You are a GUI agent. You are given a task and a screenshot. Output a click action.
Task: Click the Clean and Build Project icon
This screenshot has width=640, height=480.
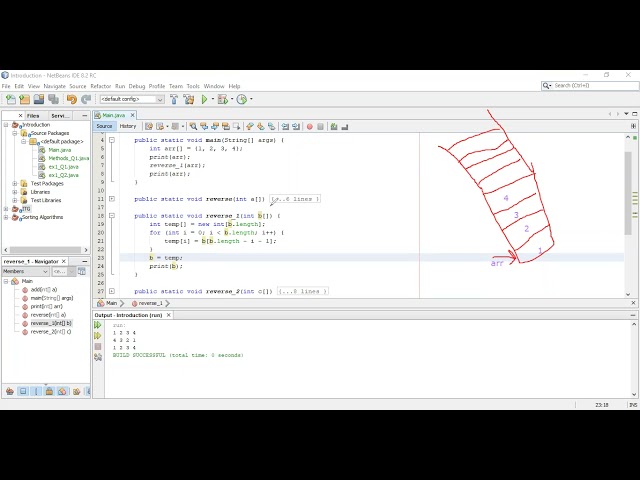[189, 99]
